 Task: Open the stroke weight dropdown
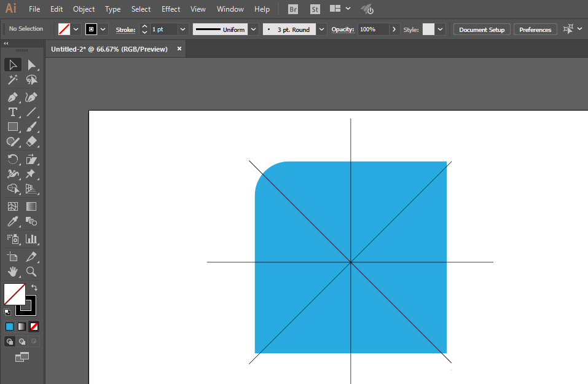[x=182, y=29]
